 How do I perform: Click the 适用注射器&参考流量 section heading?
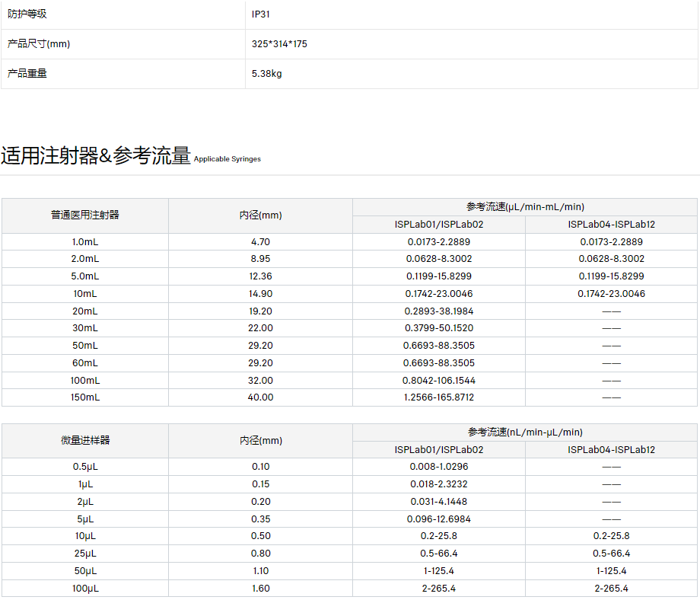[96, 155]
